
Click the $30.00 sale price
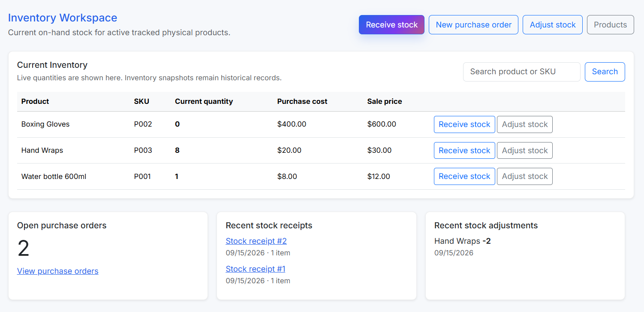[x=379, y=151]
